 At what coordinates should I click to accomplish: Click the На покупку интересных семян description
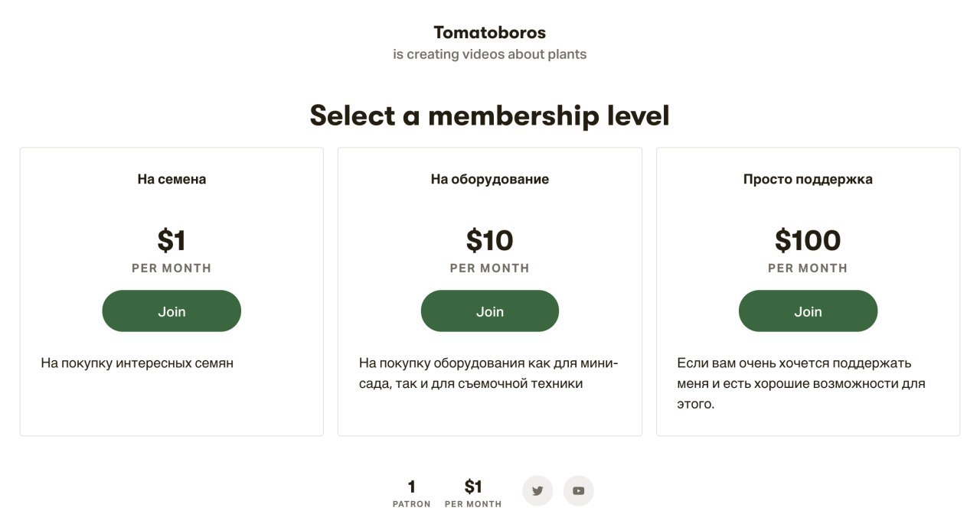pos(137,363)
